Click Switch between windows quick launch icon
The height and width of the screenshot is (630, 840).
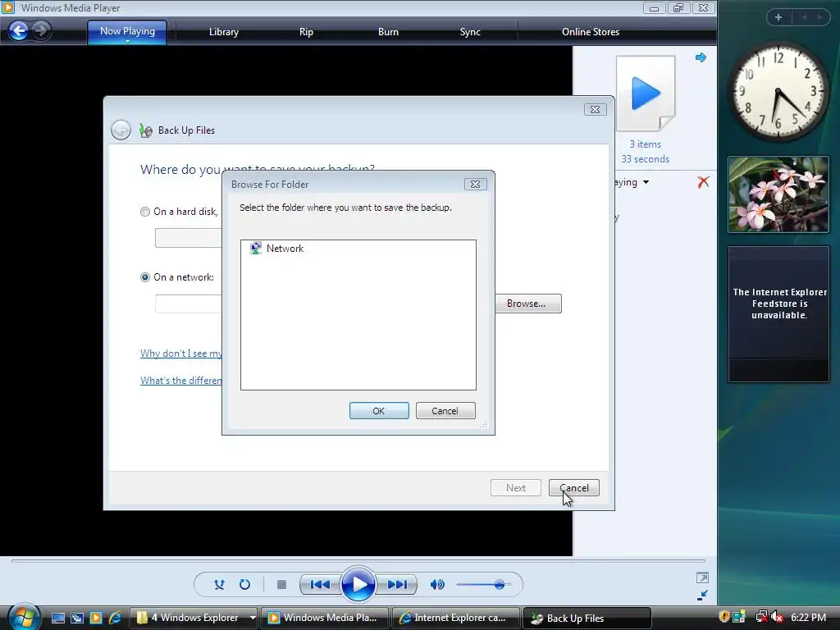point(77,619)
